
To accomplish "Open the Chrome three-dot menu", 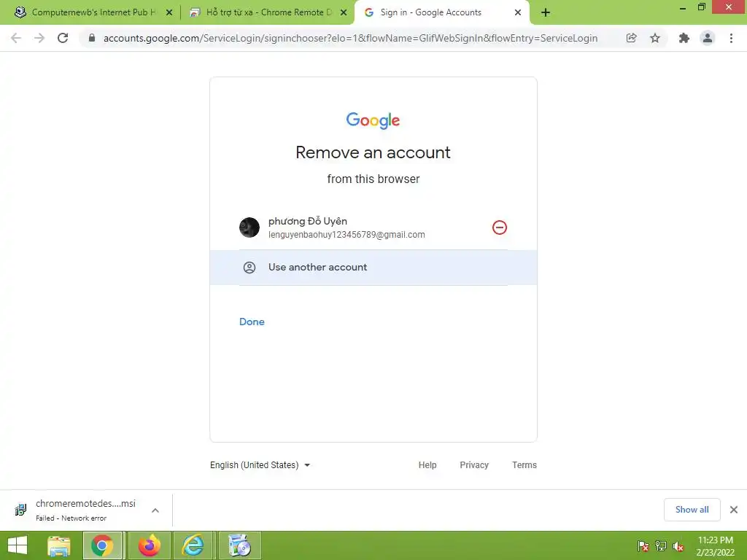I will click(731, 38).
